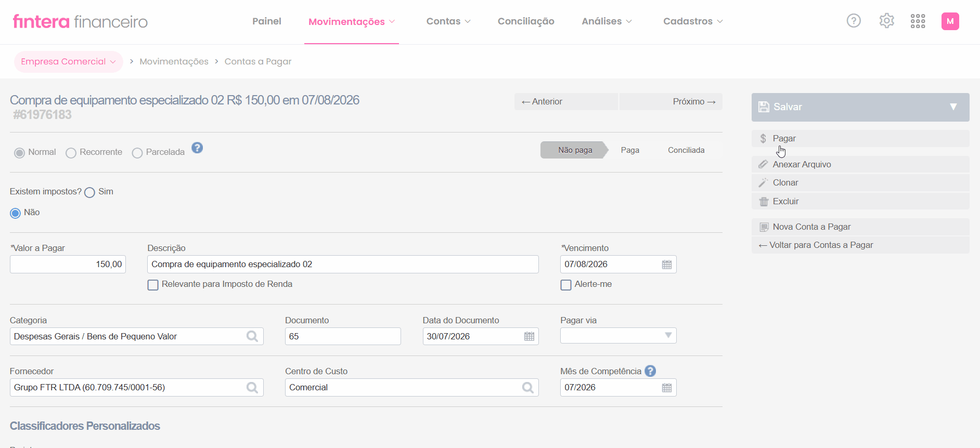Click the Centro de Custo input field
This screenshot has width=980, height=448.
tap(411, 387)
